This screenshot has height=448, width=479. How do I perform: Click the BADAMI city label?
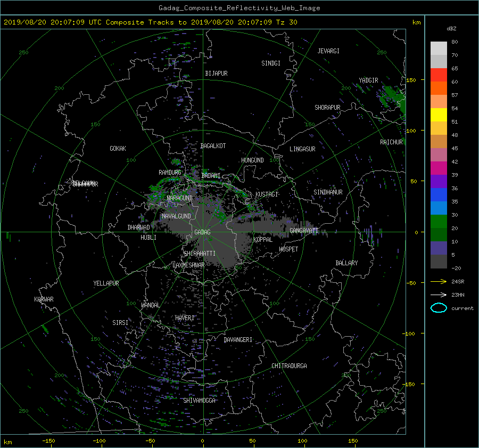[x=211, y=176]
